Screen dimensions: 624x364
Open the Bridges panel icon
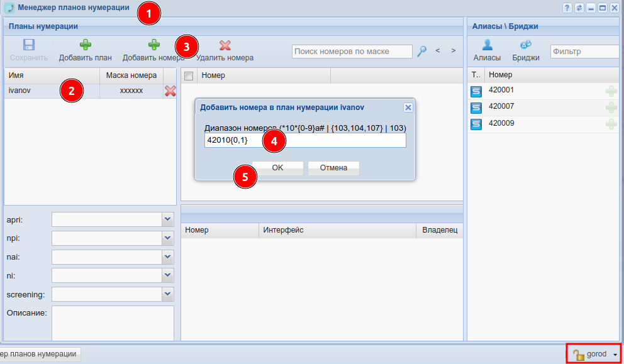(x=526, y=45)
